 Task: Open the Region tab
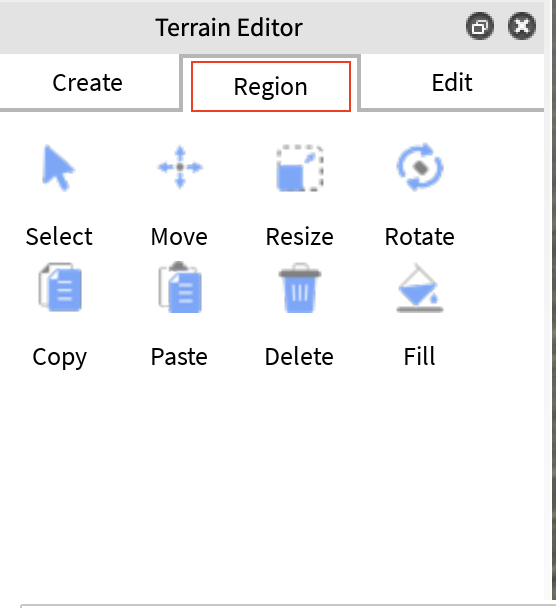coord(271,86)
